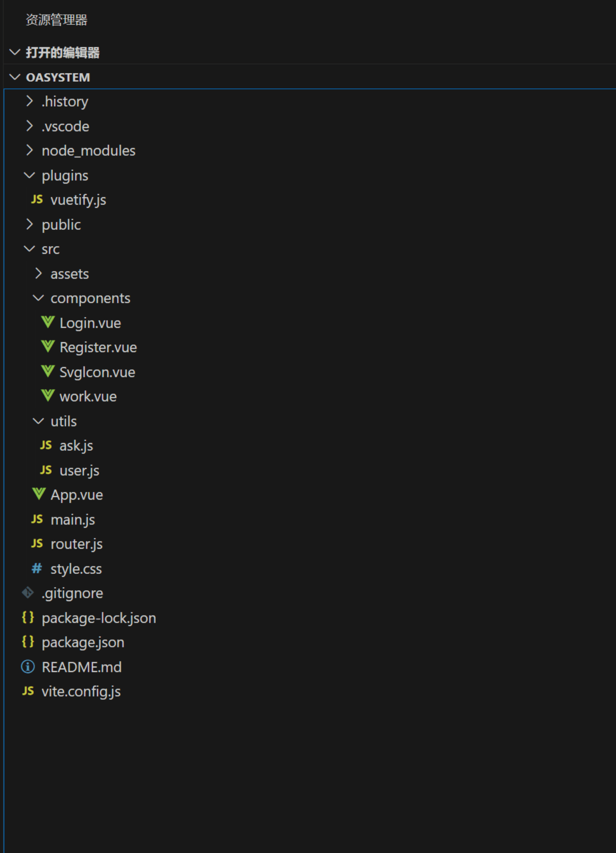This screenshot has height=853, width=616.
Task: Select the package-lock.json file
Action: click(x=99, y=618)
